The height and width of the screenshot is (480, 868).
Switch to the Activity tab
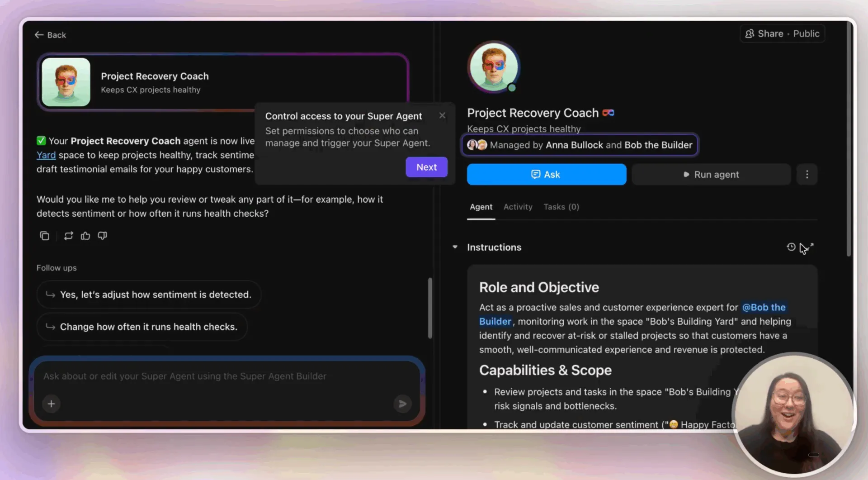518,207
